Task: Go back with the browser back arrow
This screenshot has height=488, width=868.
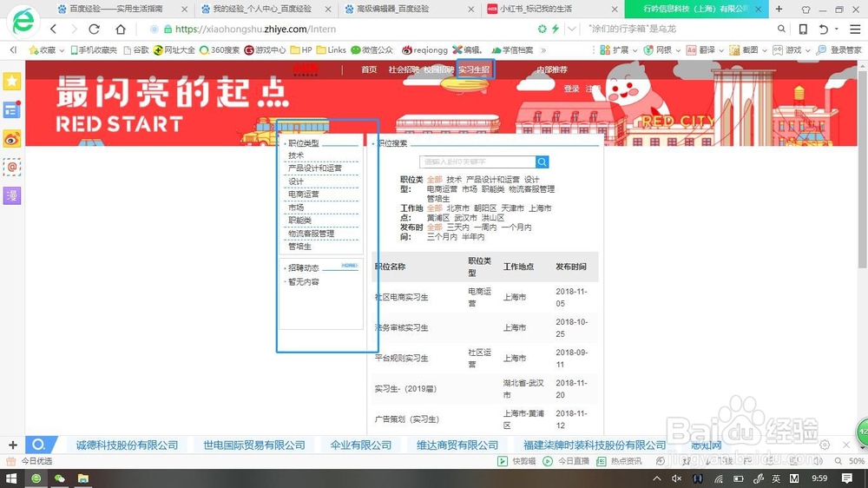Action: click(53, 29)
